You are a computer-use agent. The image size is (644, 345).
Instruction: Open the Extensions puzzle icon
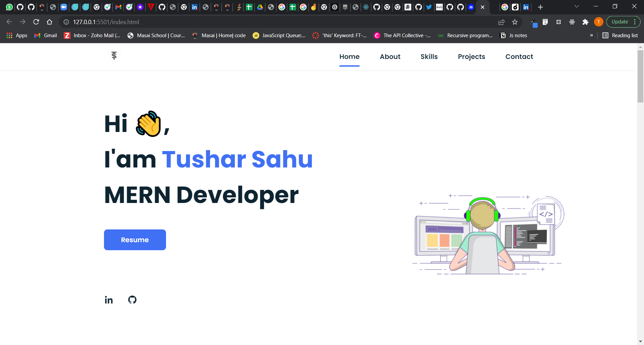pos(585,22)
